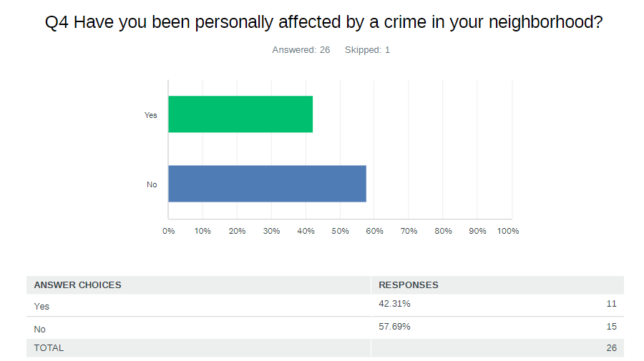Click the total count value 26

click(x=611, y=348)
